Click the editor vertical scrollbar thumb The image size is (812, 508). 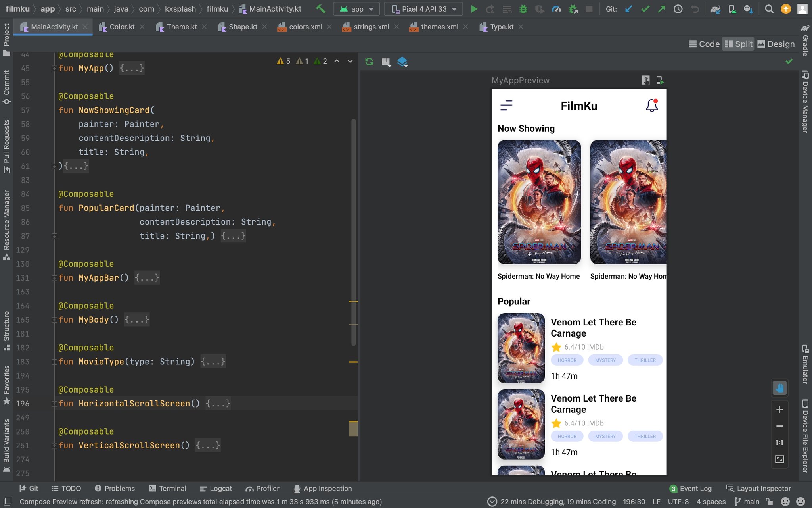[x=353, y=232]
